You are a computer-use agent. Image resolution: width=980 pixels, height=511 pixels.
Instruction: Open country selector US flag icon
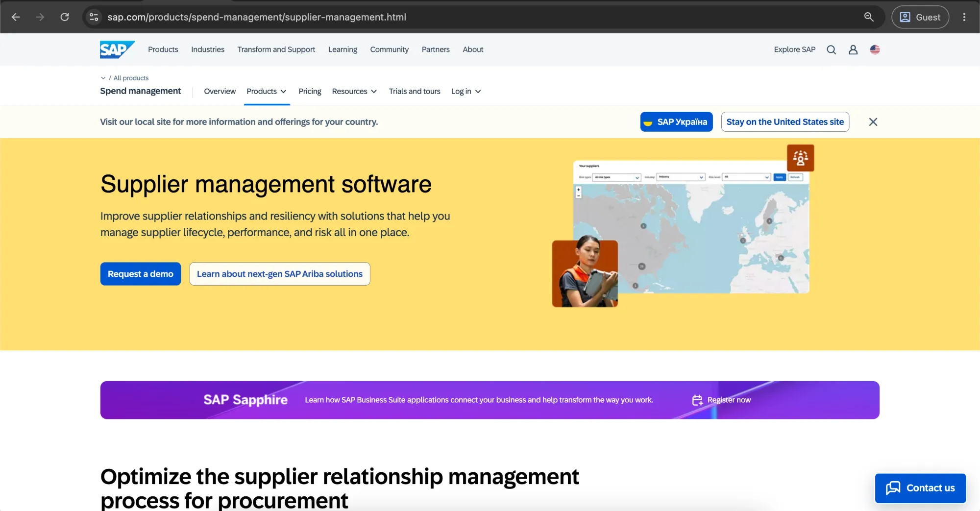pyautogui.click(x=875, y=49)
